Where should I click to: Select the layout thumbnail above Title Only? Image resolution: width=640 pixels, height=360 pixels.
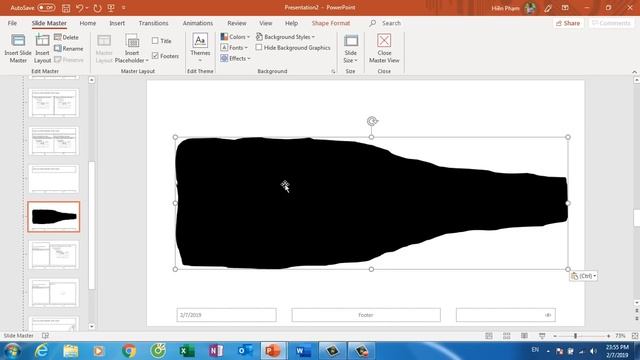[x=54, y=141]
